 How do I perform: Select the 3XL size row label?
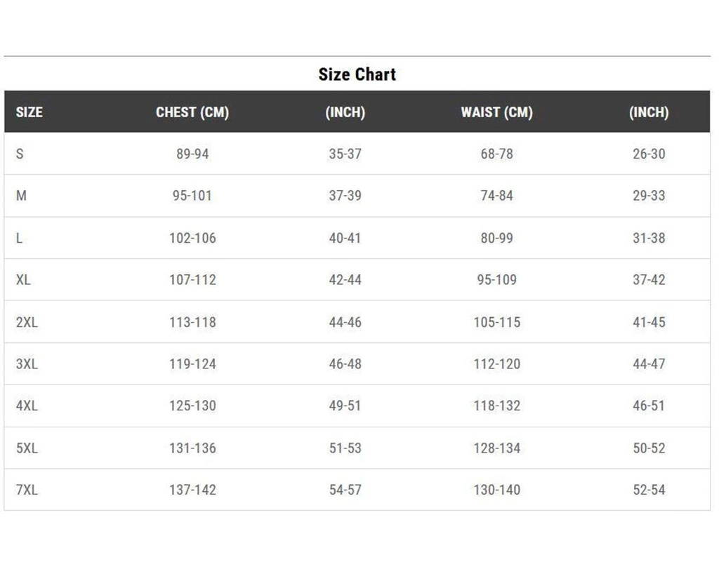27,364
